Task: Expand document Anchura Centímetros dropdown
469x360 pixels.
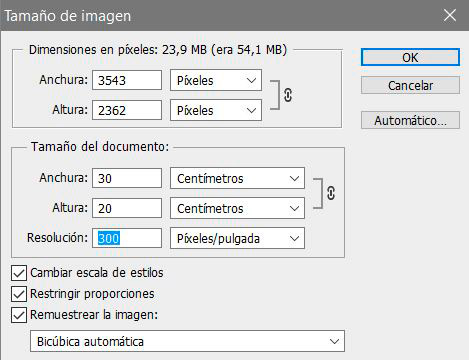Action: pos(237,178)
